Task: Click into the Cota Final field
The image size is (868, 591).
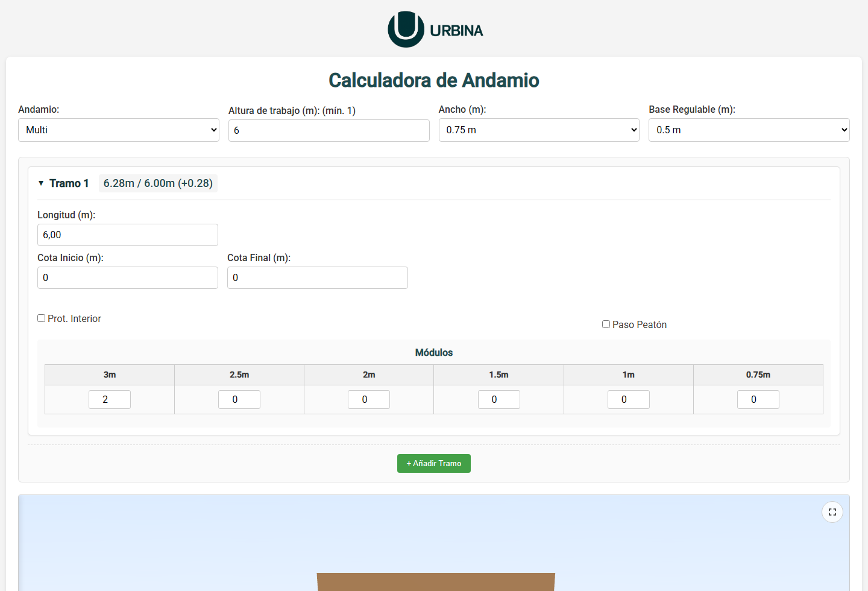Action: [x=318, y=278]
